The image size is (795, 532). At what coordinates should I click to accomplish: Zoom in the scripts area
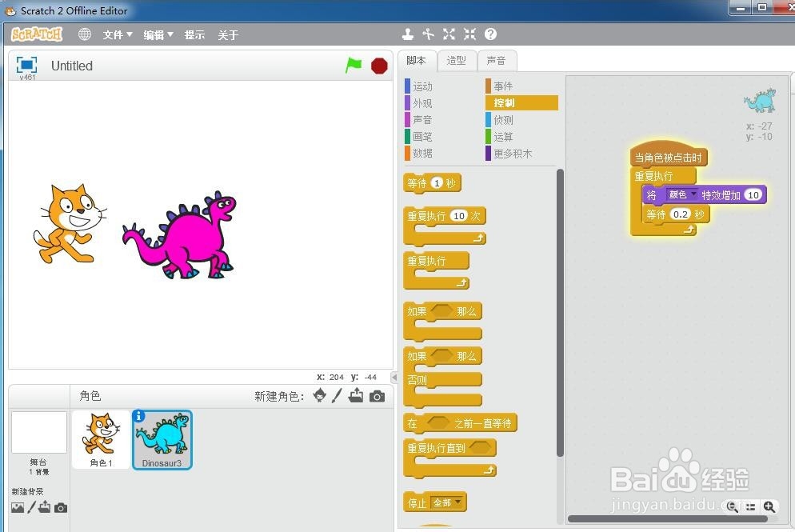pos(769,506)
